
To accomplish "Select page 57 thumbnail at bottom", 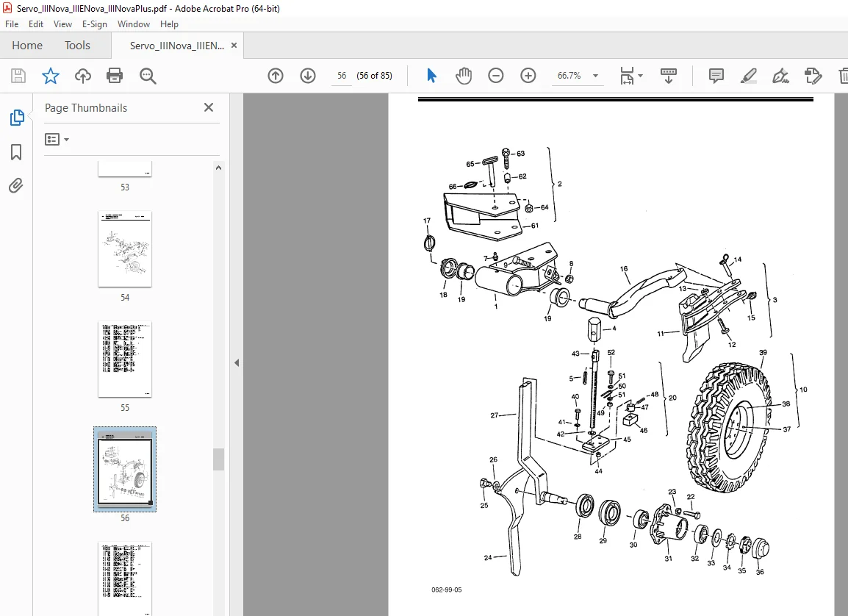I will pos(125,578).
